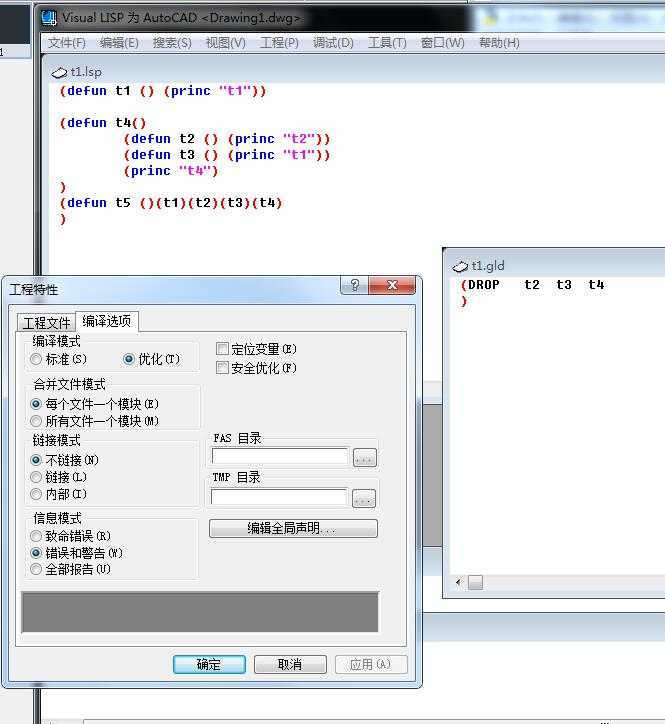Open the 编辑(E) menu
665x724 pixels.
click(119, 43)
